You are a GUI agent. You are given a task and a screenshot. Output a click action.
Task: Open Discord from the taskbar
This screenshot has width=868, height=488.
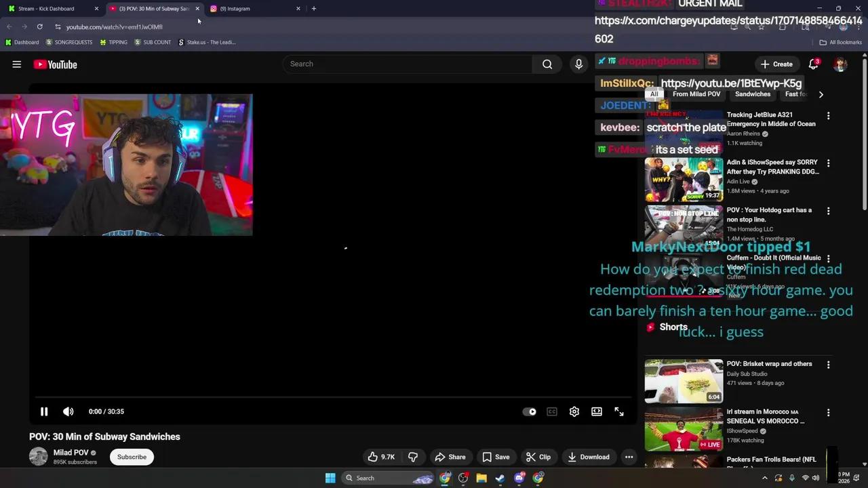click(519, 478)
